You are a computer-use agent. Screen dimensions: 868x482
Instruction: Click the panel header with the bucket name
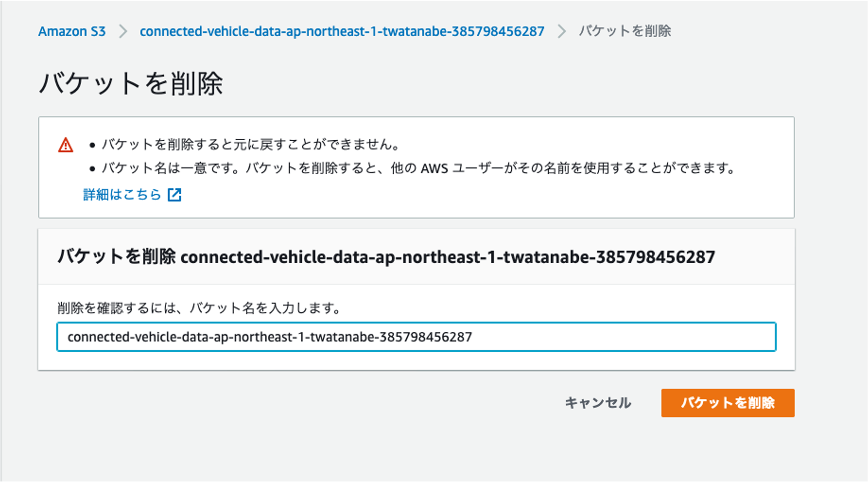click(x=386, y=257)
